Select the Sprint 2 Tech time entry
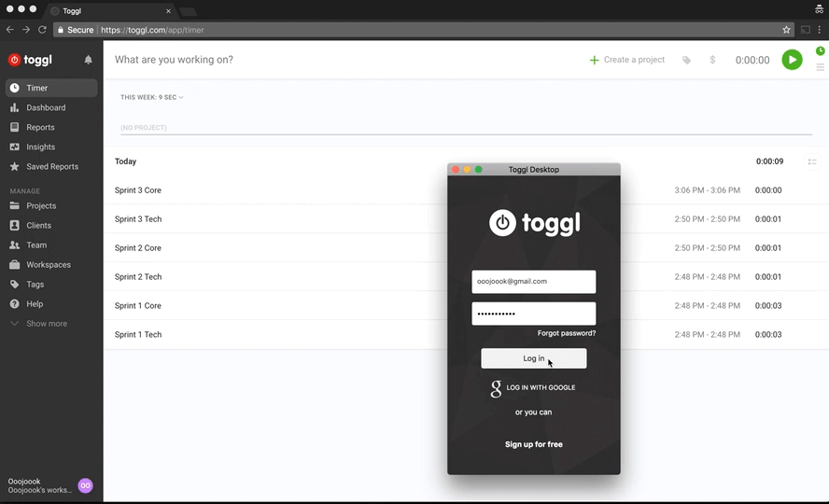 [x=138, y=277]
